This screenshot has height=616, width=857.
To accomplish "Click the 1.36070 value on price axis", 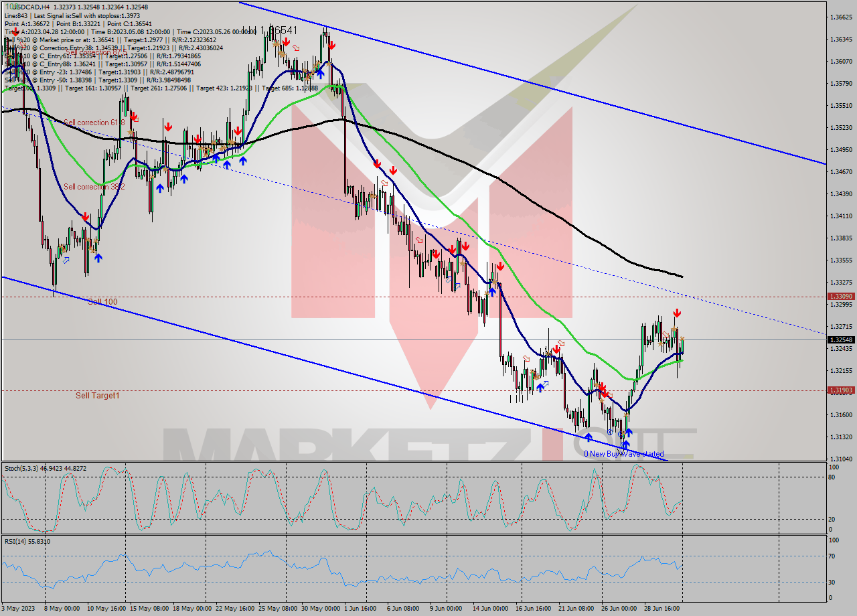I will point(841,61).
